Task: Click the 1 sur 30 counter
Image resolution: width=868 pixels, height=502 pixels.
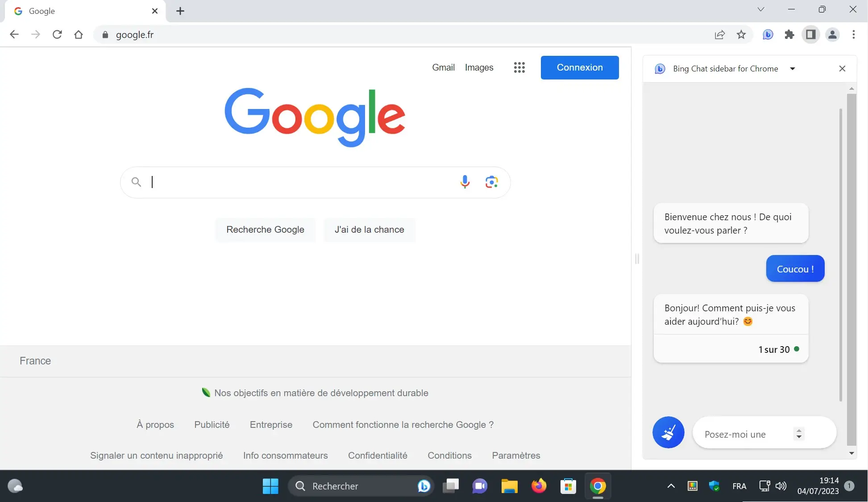Action: 774,350
